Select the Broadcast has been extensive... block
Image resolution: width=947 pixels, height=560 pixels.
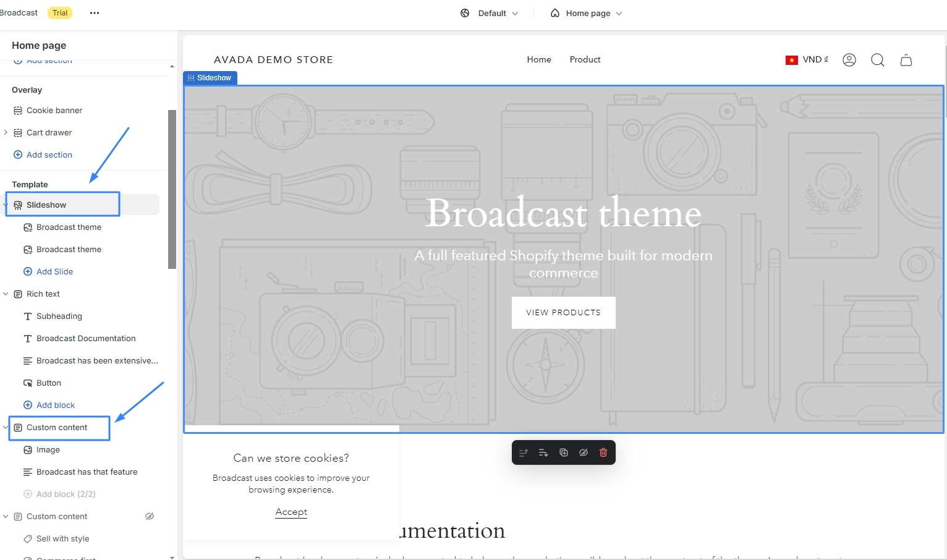(91, 361)
